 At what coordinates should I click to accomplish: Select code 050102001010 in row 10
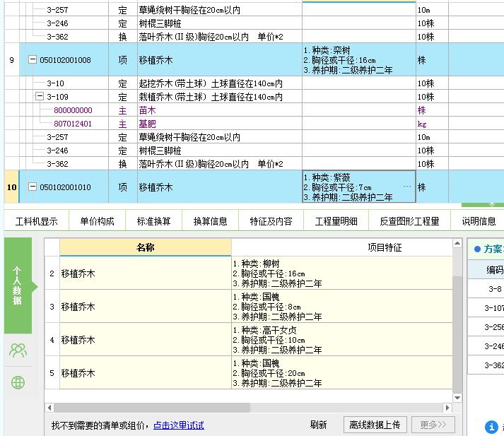[x=65, y=187]
